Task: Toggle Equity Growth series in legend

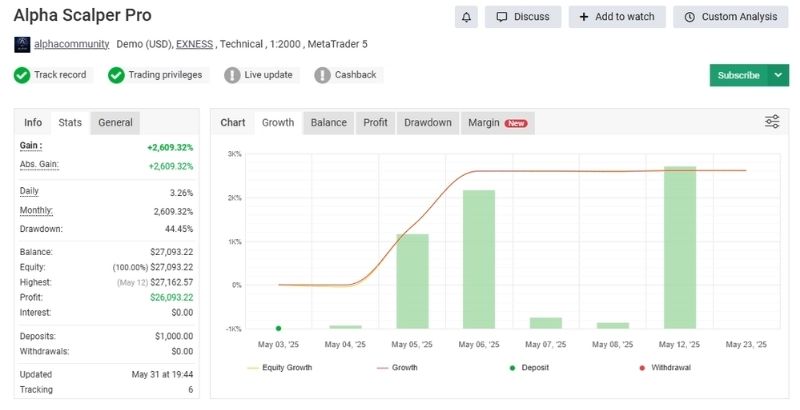Action: pyautogui.click(x=279, y=368)
